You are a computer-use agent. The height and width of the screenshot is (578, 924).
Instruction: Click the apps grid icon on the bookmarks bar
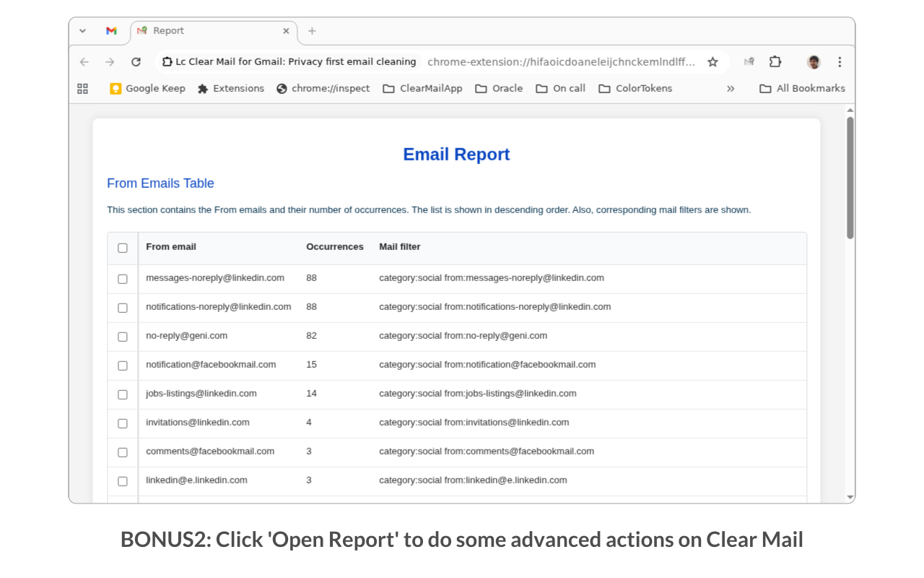point(82,88)
